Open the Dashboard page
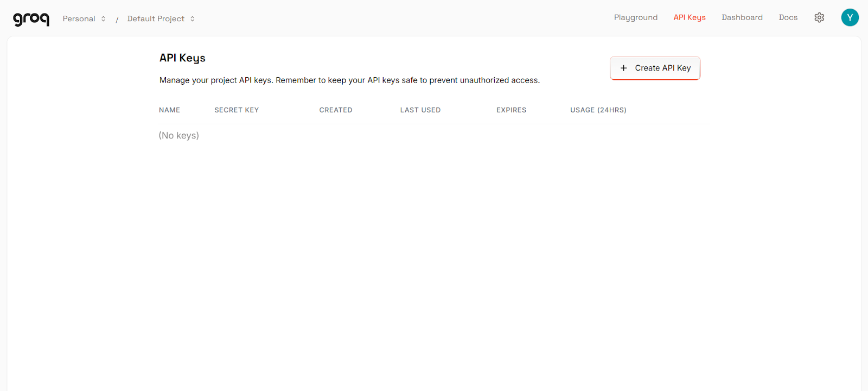Screen dimensions: 868x391 tap(742, 17)
